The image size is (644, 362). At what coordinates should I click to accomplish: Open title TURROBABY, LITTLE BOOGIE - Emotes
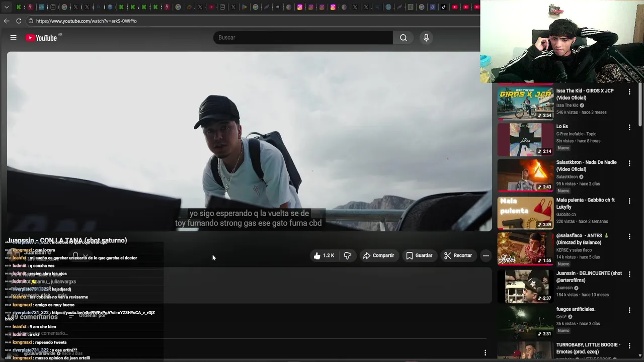tap(588, 348)
